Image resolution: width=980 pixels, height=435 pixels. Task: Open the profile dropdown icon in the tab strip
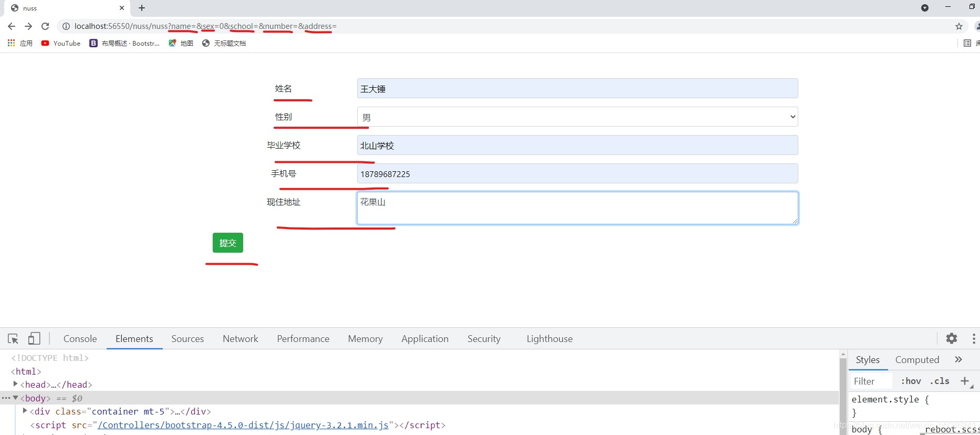pyautogui.click(x=925, y=8)
